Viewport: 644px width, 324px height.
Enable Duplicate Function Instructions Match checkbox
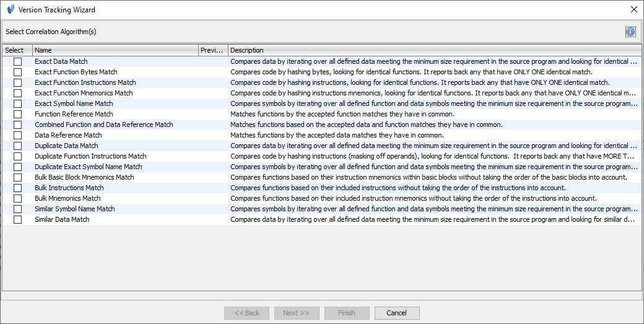tap(18, 156)
